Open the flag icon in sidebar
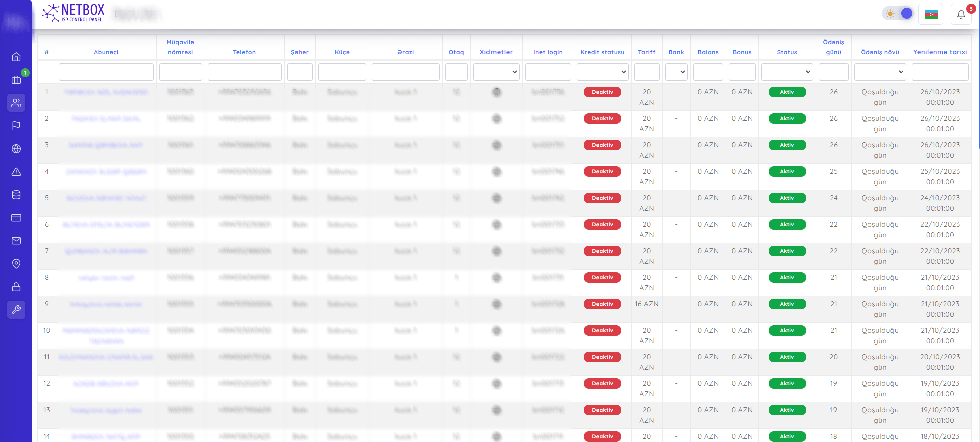 coord(16,126)
